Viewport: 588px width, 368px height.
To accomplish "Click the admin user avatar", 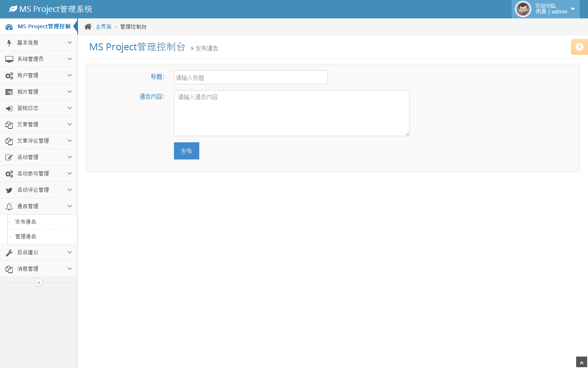I will (523, 9).
